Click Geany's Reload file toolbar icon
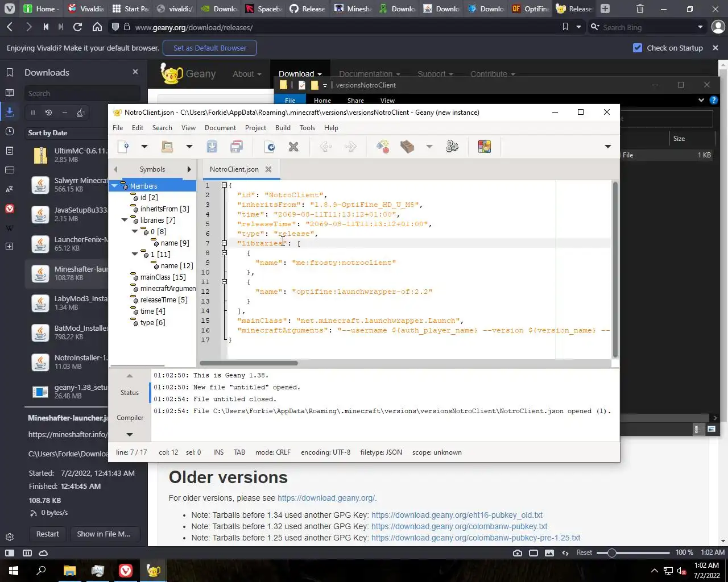Screen dimensions: 728x582 point(270,147)
